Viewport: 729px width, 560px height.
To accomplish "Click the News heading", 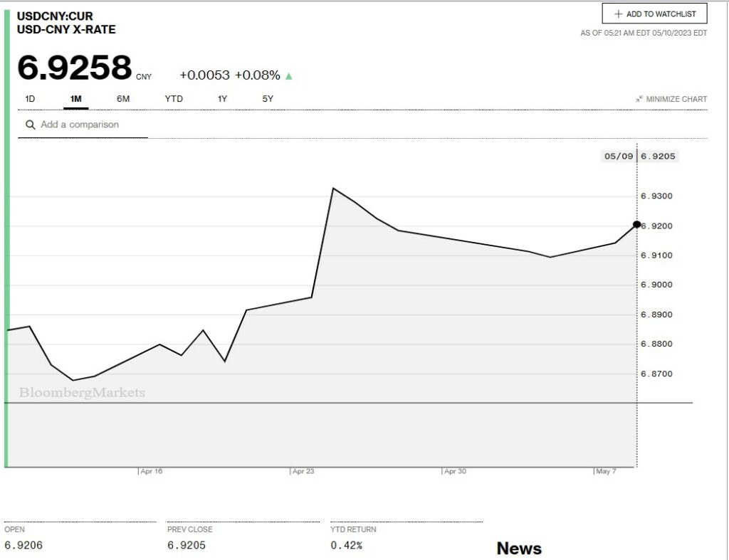I will [519, 549].
